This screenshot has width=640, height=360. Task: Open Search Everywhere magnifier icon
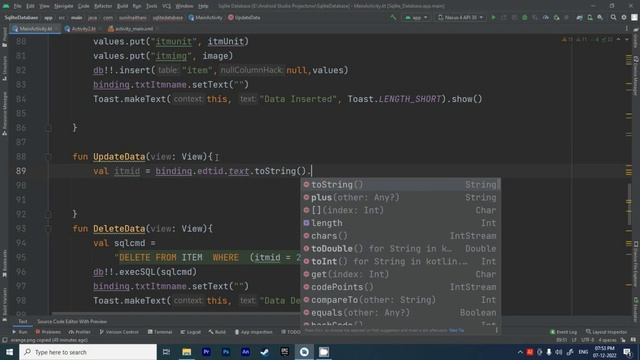613,18
